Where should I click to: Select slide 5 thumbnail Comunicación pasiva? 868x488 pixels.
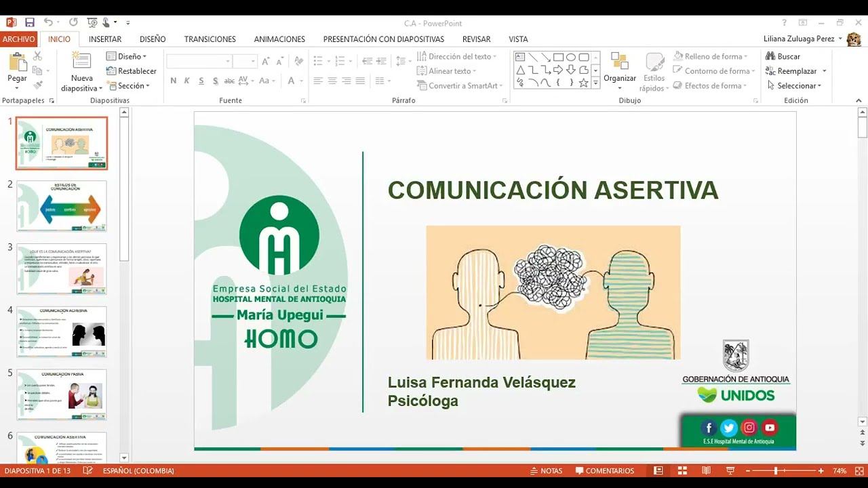pos(62,394)
